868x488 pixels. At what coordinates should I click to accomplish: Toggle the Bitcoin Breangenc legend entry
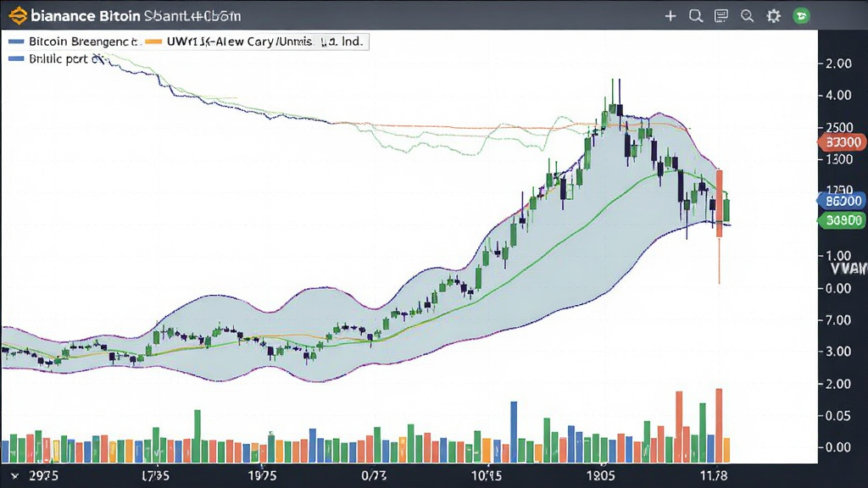point(73,42)
